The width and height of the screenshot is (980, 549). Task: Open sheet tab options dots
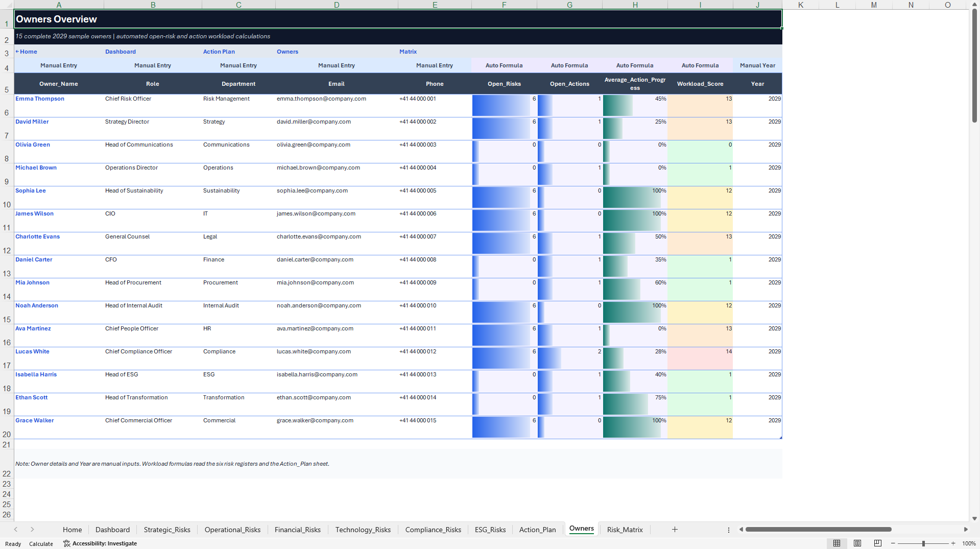(729, 530)
